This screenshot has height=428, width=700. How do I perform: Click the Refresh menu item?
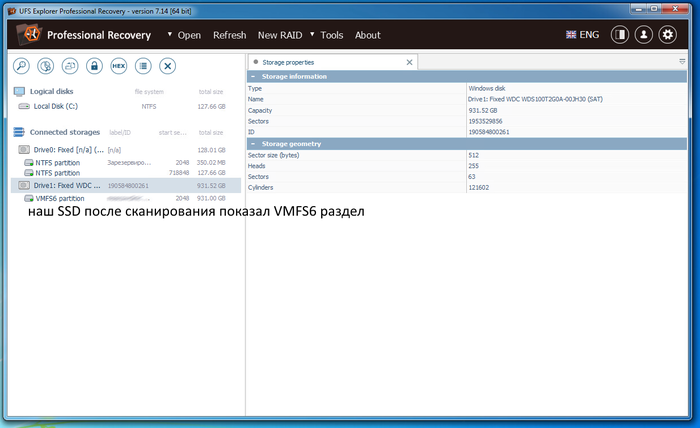click(x=229, y=35)
